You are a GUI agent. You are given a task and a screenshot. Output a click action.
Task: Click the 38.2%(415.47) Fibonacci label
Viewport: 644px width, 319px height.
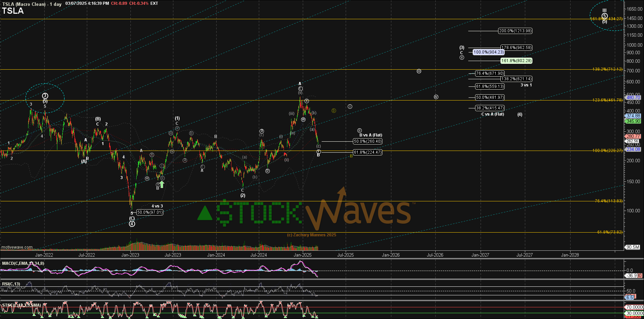(490, 108)
